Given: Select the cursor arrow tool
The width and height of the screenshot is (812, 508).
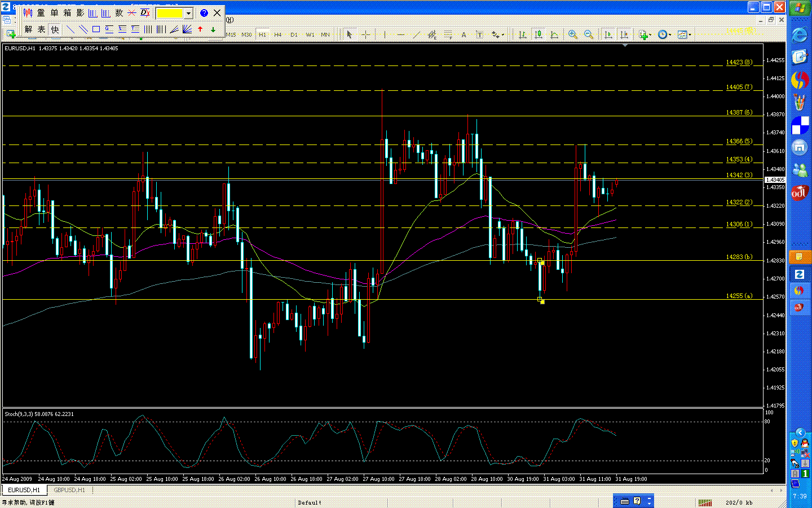Looking at the screenshot, I should 350,35.
